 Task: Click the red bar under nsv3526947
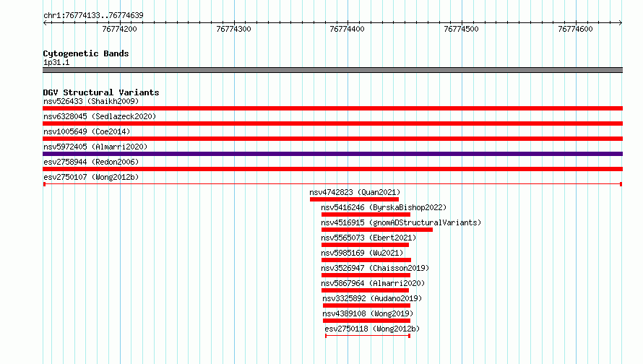tap(366, 275)
